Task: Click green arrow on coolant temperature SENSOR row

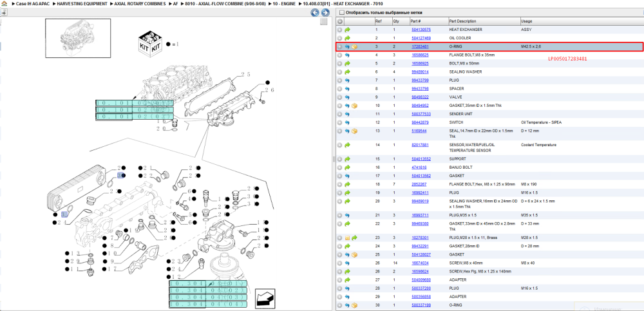Action: tap(347, 145)
